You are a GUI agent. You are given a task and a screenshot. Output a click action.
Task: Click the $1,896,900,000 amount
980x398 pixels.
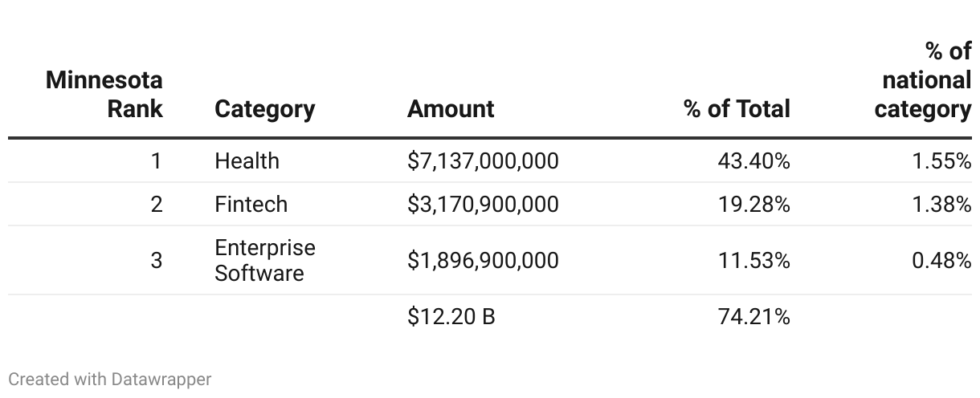click(x=483, y=261)
